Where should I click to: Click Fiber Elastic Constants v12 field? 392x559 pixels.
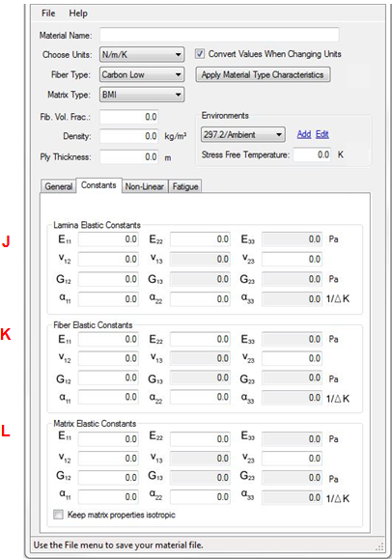coord(108,358)
